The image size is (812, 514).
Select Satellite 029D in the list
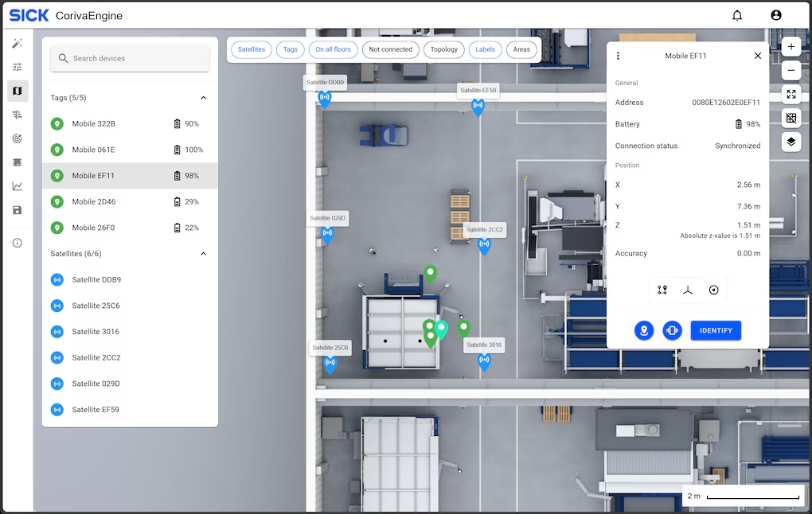pos(130,384)
